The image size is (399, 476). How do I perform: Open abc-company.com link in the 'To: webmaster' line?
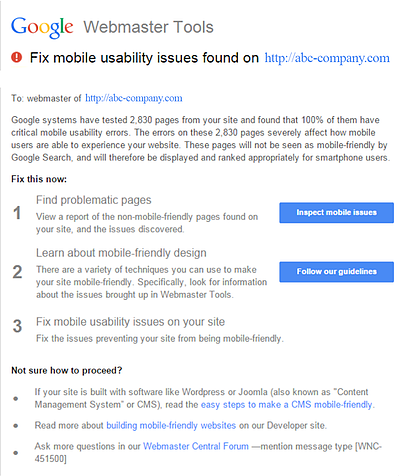[134, 98]
